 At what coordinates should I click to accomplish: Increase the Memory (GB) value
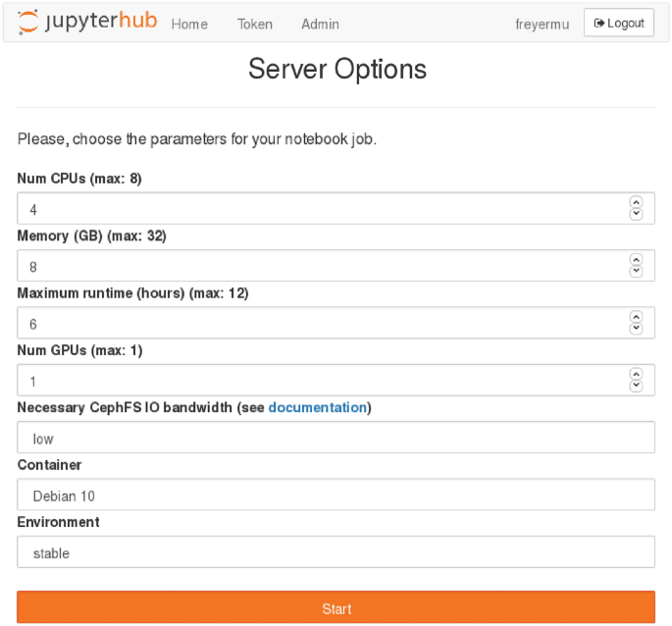[x=636, y=260]
